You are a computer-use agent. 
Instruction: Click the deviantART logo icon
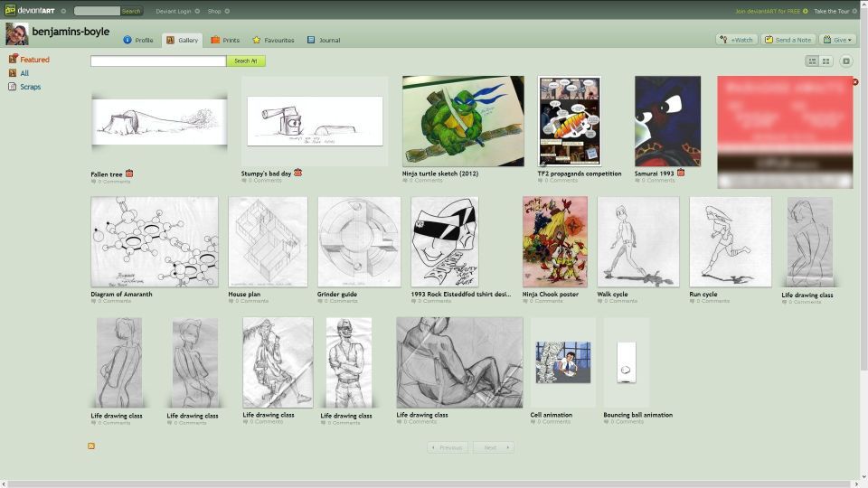coord(10,11)
